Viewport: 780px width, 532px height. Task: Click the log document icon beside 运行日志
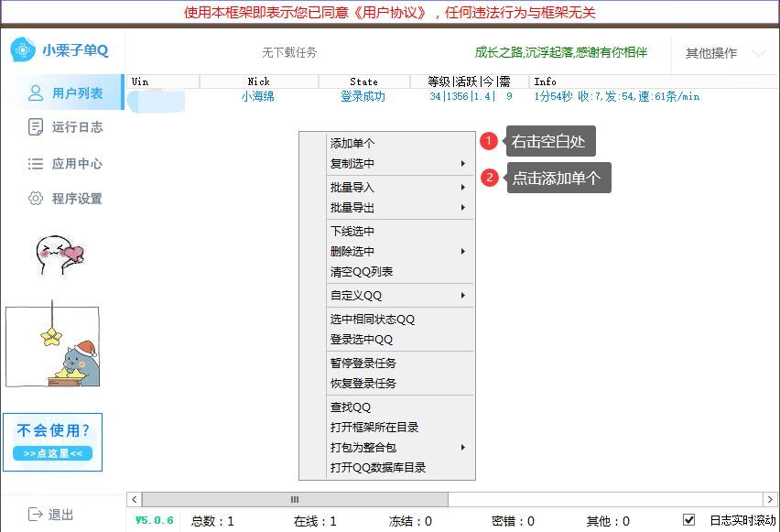click(36, 127)
